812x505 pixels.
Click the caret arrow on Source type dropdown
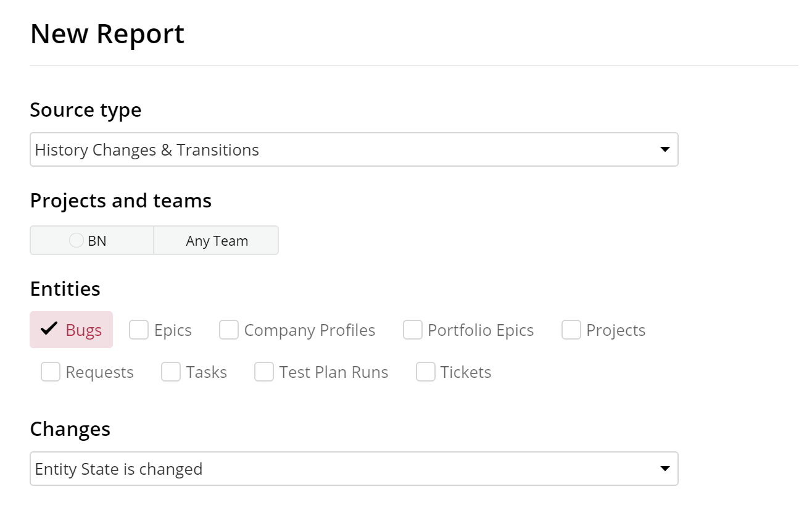click(665, 149)
